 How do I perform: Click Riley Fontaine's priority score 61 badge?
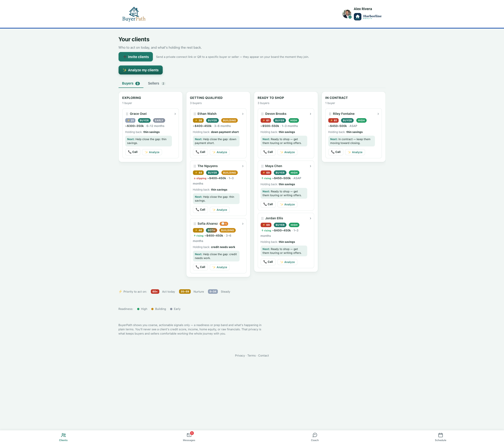pos(333,121)
